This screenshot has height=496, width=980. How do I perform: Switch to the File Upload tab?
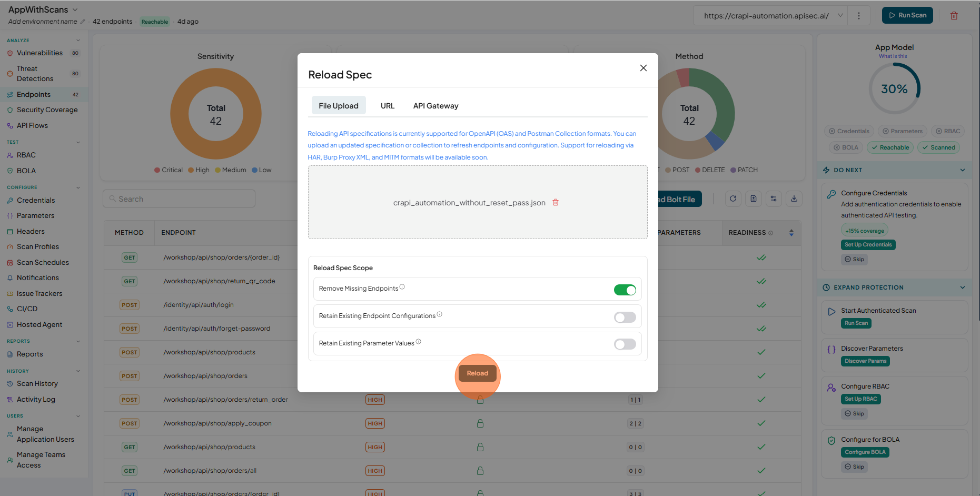339,106
